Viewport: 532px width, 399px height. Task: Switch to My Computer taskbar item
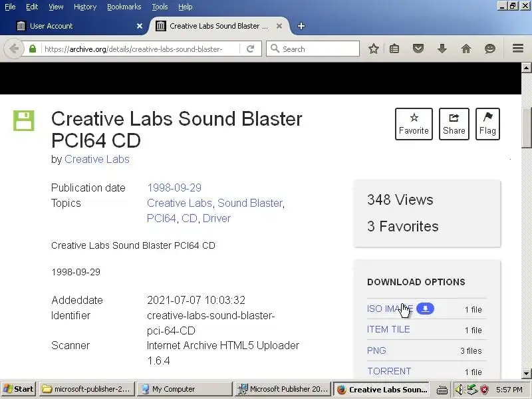185,389
